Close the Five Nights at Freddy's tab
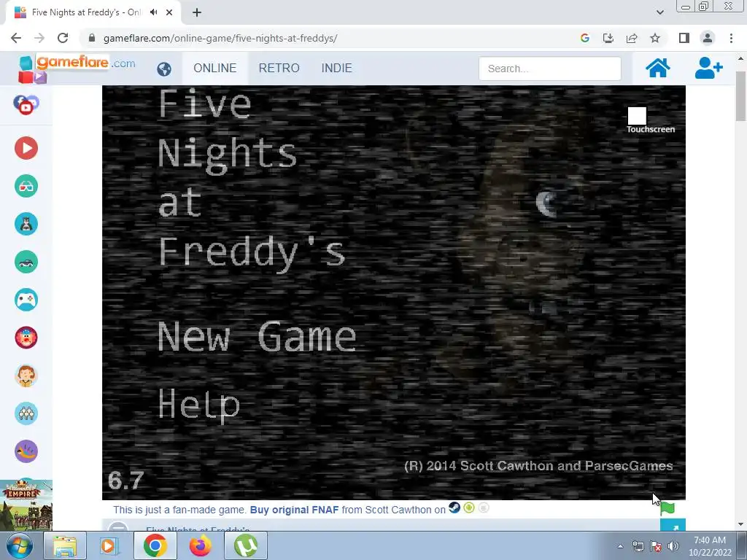The height and width of the screenshot is (560, 747). [x=169, y=12]
